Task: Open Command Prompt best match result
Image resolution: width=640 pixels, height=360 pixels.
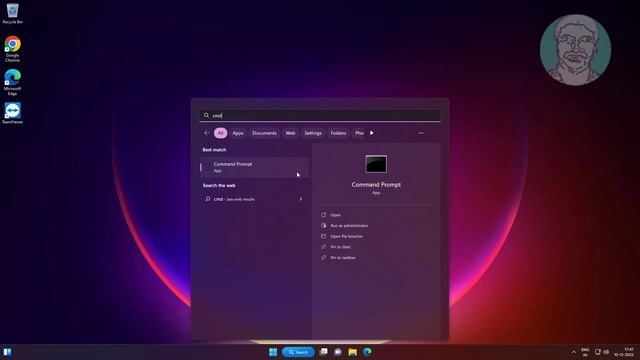Action: 254,167
